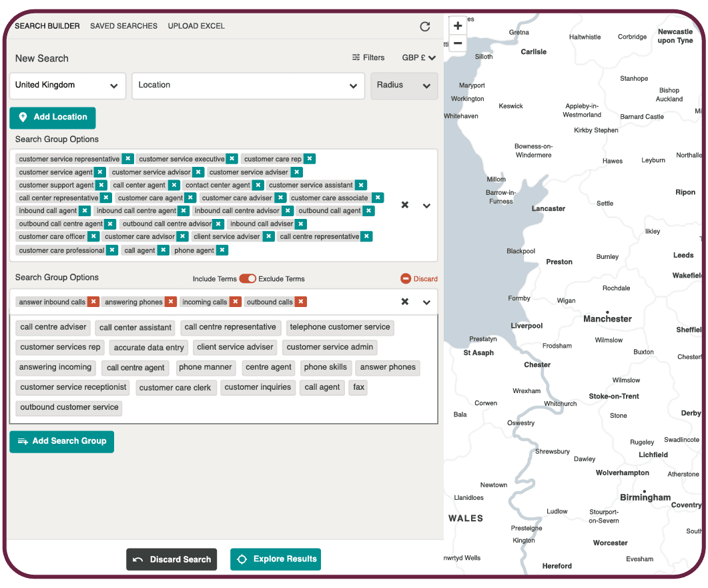708x588 pixels.
Task: Clear the first search group with its X icon
Action: click(405, 206)
